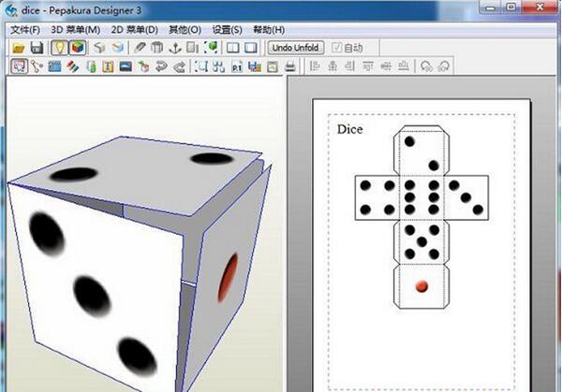
Task: Click the Dice title text on page
Action: 349,129
